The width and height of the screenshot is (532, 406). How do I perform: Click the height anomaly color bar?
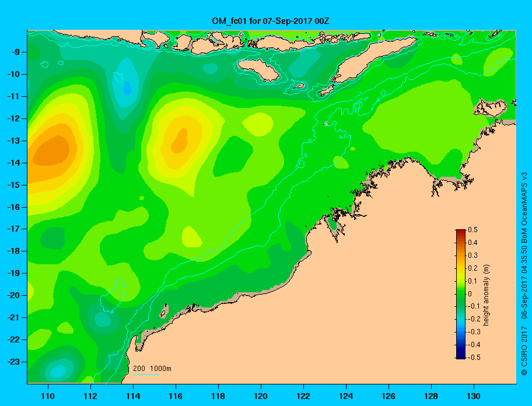coord(461,294)
